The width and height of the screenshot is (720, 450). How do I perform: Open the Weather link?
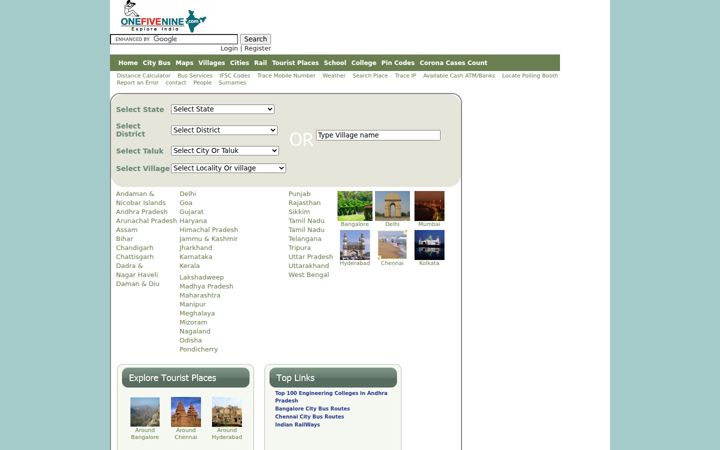334,76
